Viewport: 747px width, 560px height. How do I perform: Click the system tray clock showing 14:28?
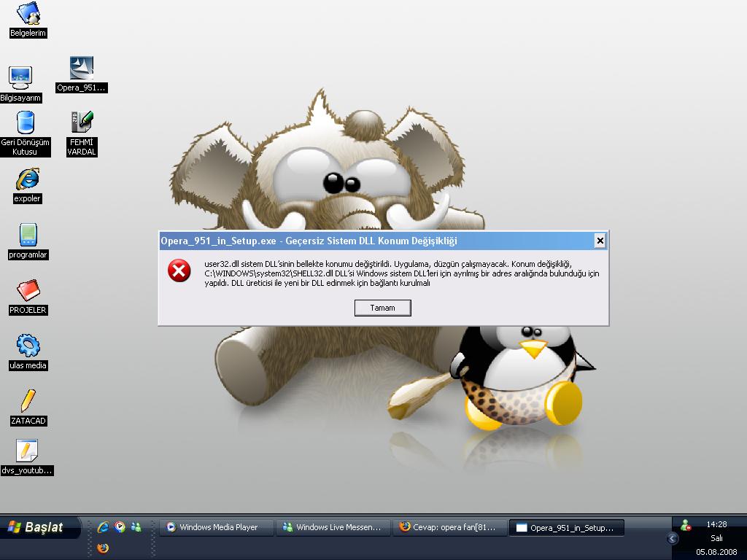pos(716,524)
